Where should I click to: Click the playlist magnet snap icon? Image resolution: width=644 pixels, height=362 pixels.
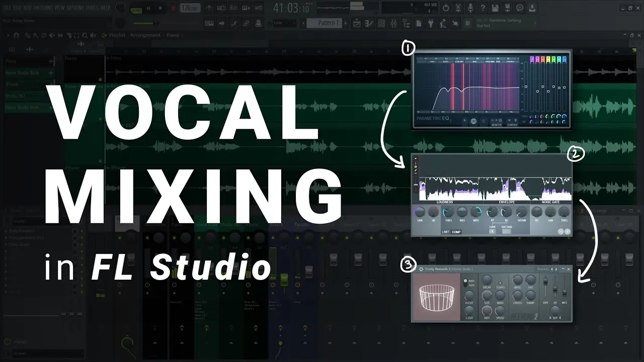click(16, 35)
